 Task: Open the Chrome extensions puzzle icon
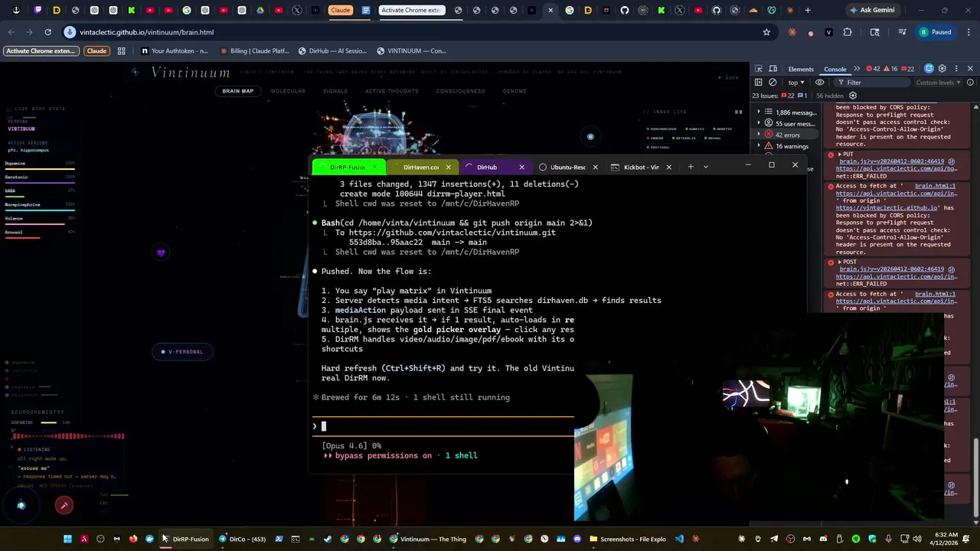pos(848,32)
